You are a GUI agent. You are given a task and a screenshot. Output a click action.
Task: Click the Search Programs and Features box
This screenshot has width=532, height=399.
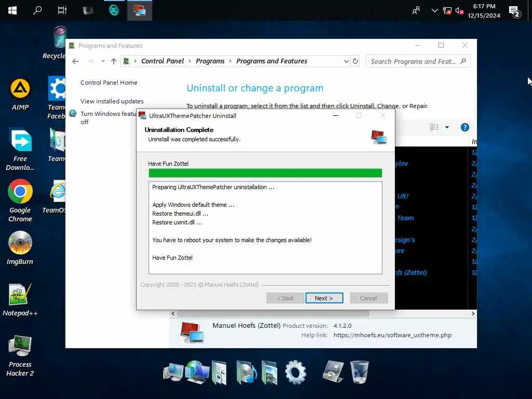[418, 61]
